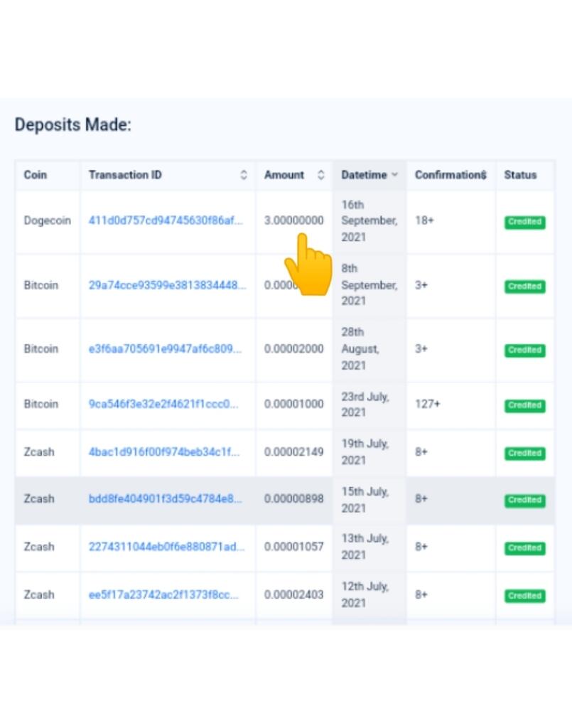The height and width of the screenshot is (728, 572).
Task: Click Credited badge on 12th July row
Action: [524, 596]
